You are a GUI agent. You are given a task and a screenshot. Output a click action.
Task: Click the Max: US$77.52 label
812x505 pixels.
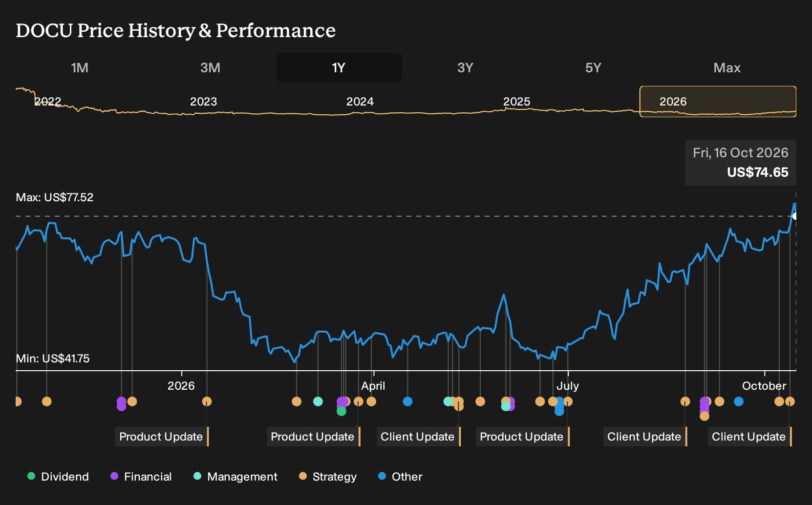tap(55, 197)
